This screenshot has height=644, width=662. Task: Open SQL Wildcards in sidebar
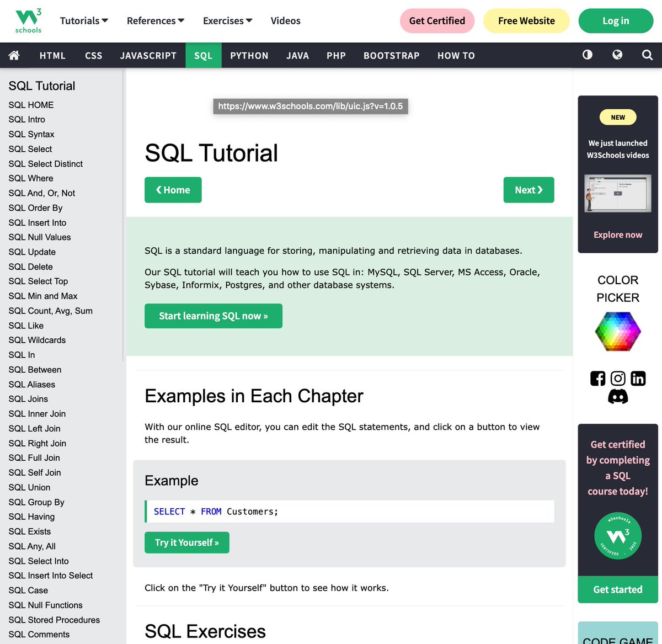click(37, 340)
